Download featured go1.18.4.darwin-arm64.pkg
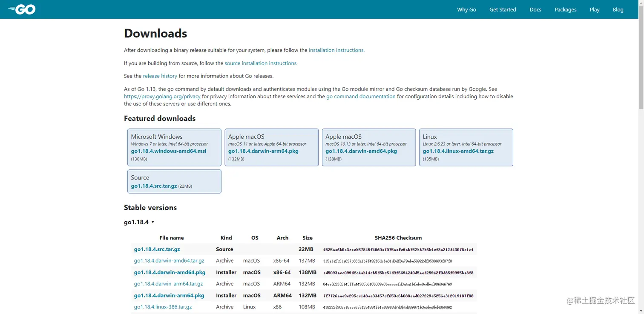This screenshot has height=314, width=644. [x=263, y=151]
